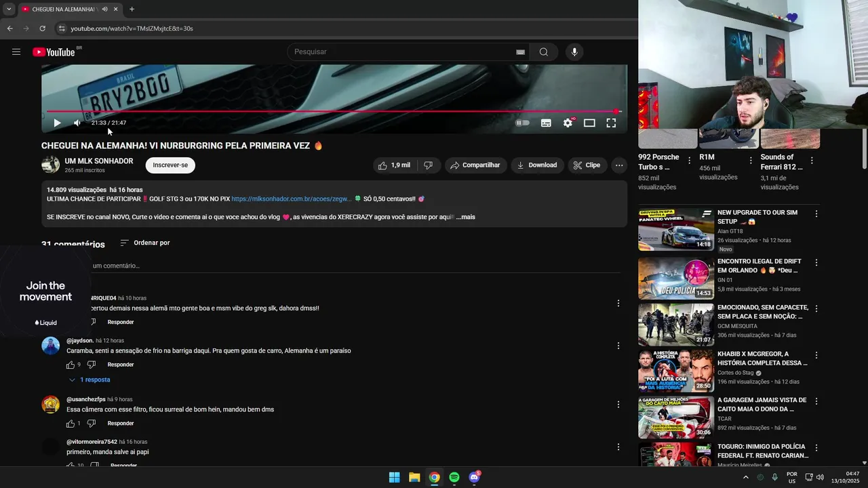Click the search magnifier button
This screenshot has height=488, width=868.
pyautogui.click(x=544, y=52)
